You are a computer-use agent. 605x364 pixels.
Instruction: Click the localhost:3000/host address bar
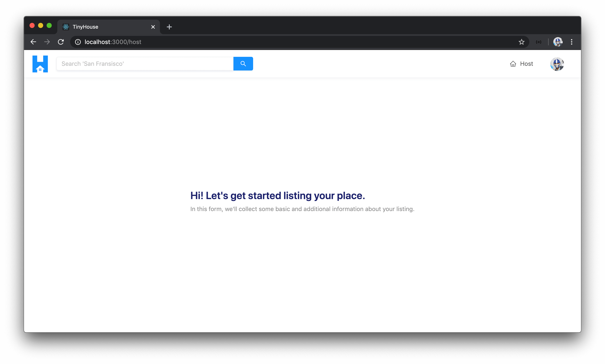(300, 42)
